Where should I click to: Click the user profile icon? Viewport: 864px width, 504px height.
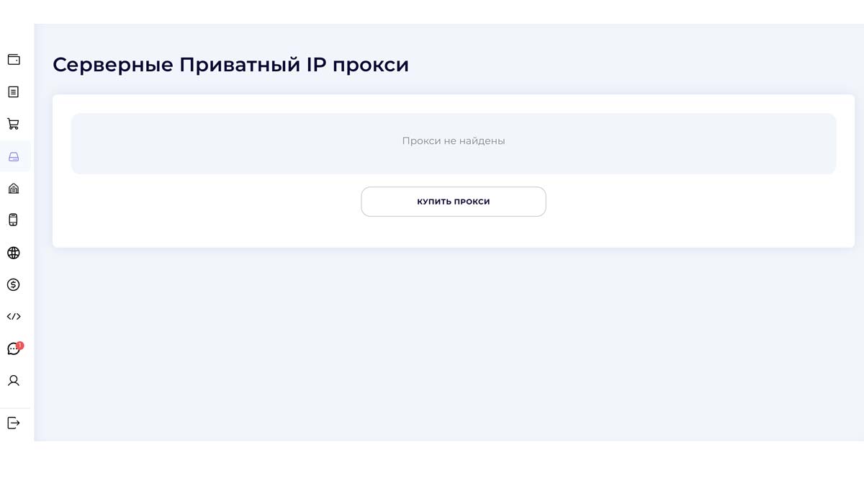tap(14, 380)
